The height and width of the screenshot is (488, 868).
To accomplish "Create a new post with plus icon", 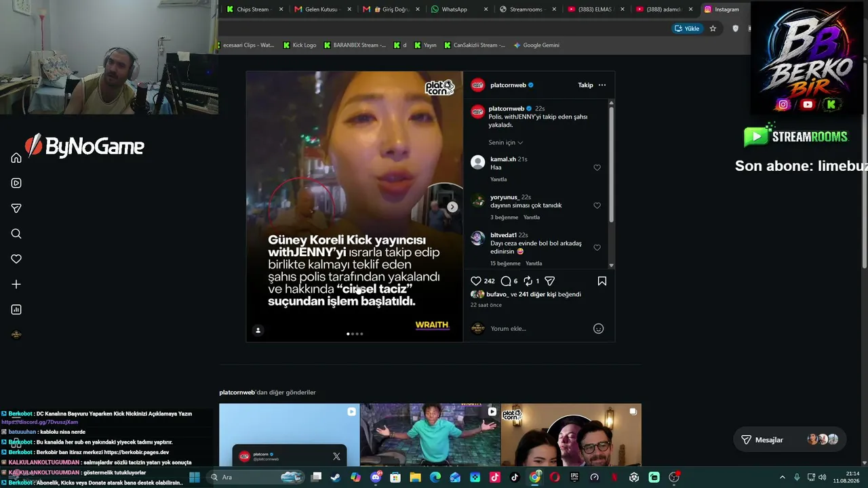I will coord(16,285).
